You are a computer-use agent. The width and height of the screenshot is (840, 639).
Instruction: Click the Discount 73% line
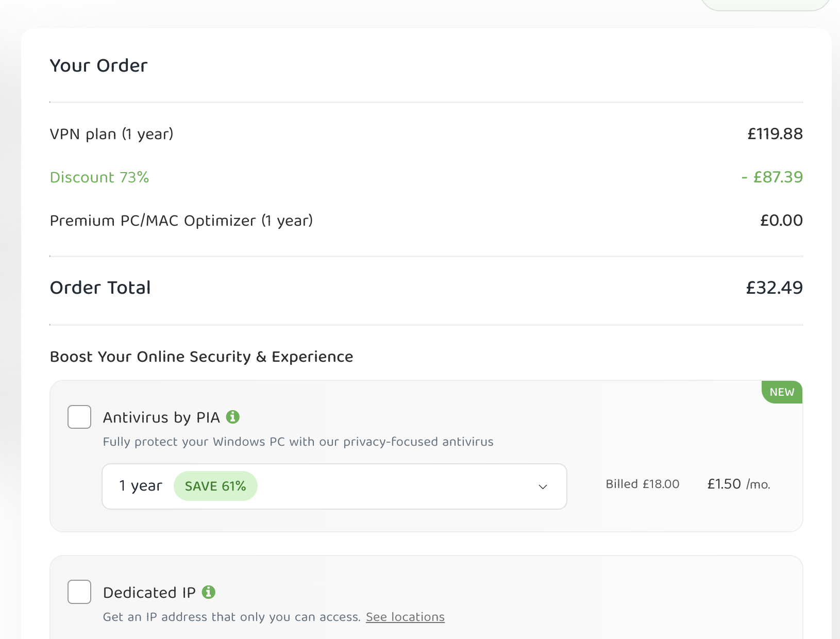coord(99,177)
